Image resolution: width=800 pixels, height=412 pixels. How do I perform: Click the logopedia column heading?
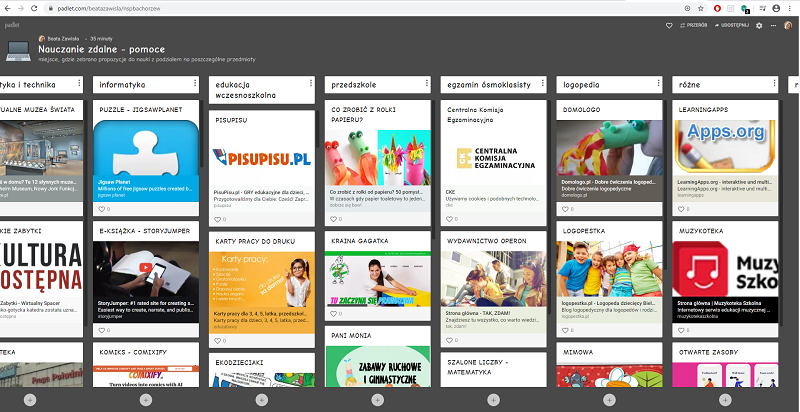click(x=581, y=85)
